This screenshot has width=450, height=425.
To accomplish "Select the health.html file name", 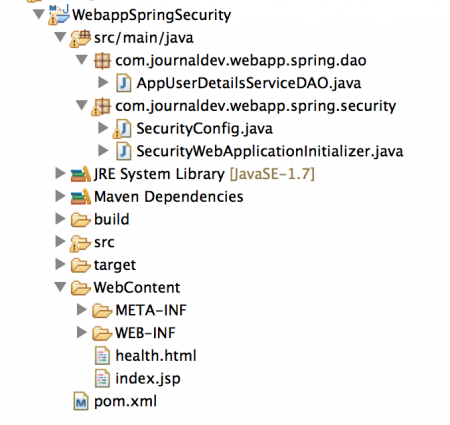I will (156, 356).
